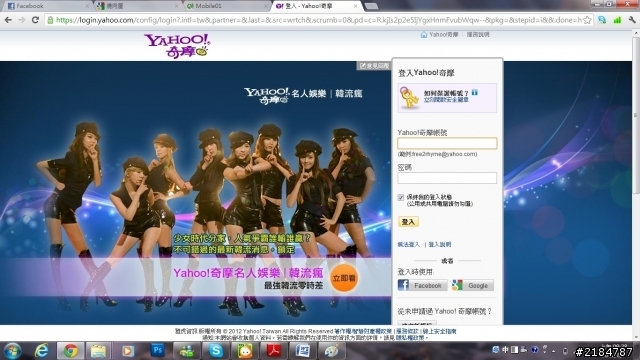Open the orange face app taskbar icon
Screen dimensions: 640x360
(245, 351)
